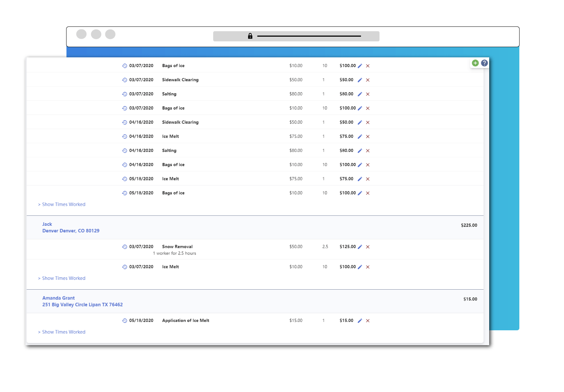Open address 251 Big Valley Circle Lipan
Viewport: 564px width, 392px height.
pyautogui.click(x=82, y=305)
